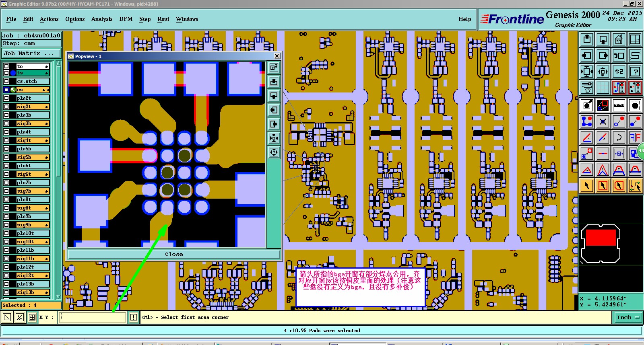644x345 pixels.
Task: Click the pln9b layer name
Action: coord(33,216)
